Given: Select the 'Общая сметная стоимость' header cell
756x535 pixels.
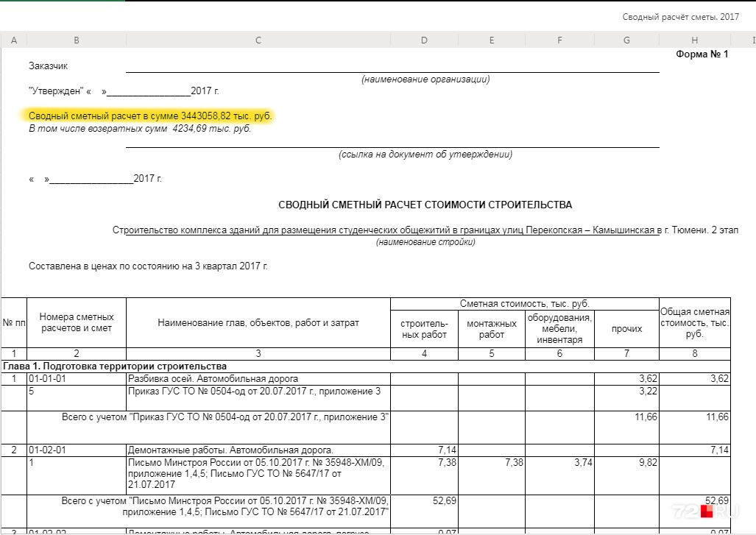Looking at the screenshot, I should 695,322.
